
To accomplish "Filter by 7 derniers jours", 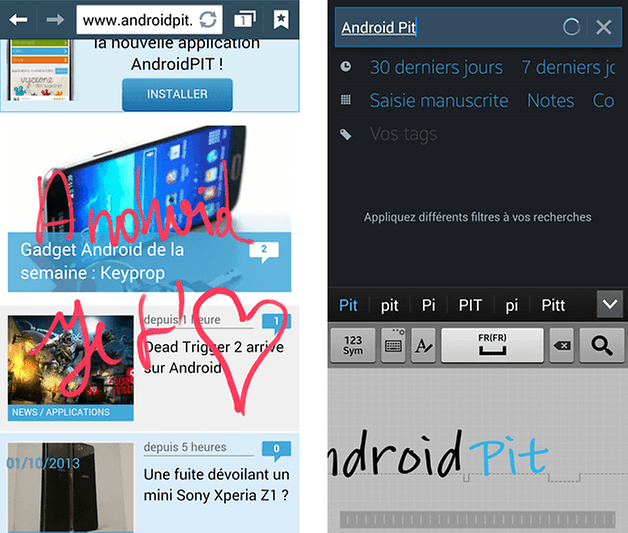I will [568, 67].
